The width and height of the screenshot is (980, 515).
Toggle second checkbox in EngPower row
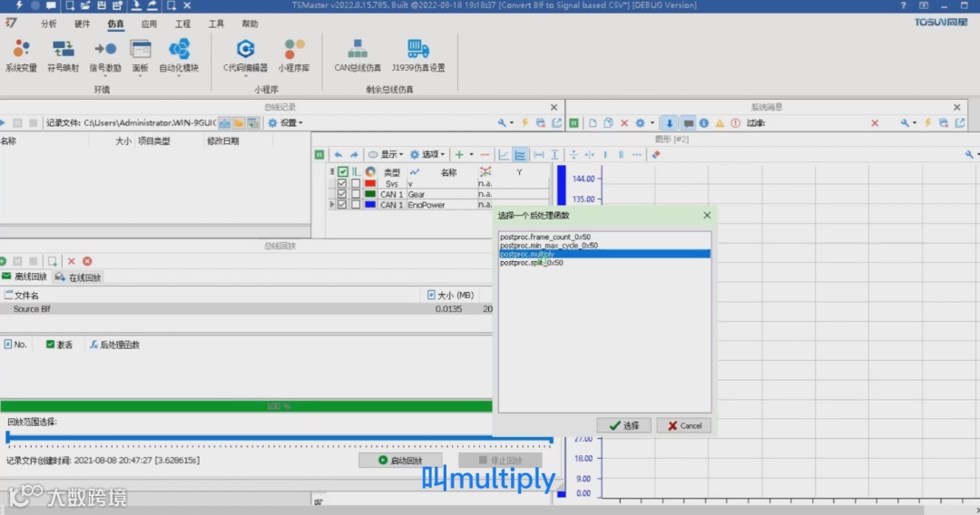coord(356,205)
